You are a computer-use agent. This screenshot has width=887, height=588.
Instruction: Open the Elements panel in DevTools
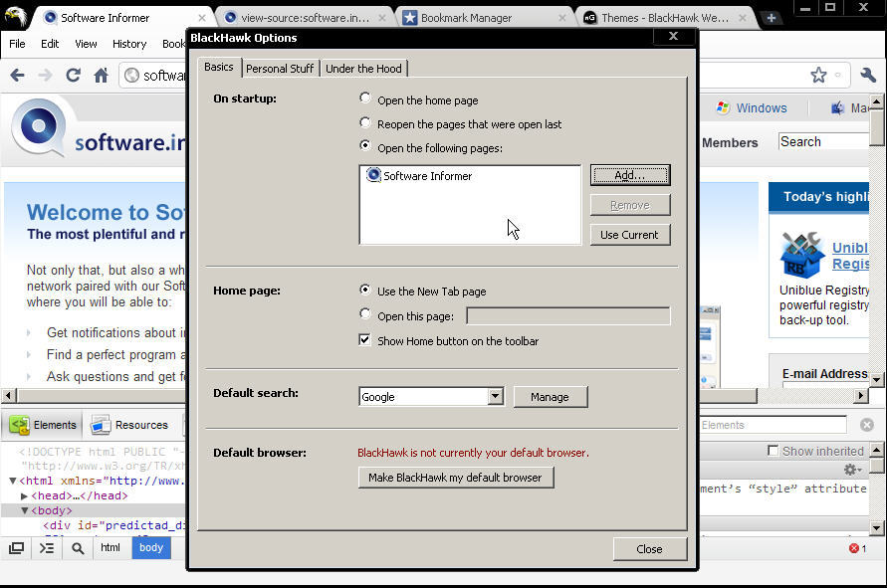click(x=43, y=425)
